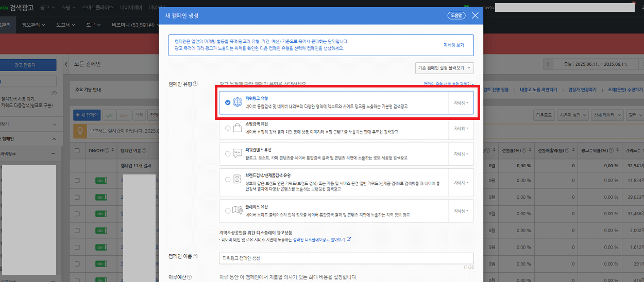Click the ON button in campaign toolbar
Viewport: 644px width, 282px height.
point(109,115)
